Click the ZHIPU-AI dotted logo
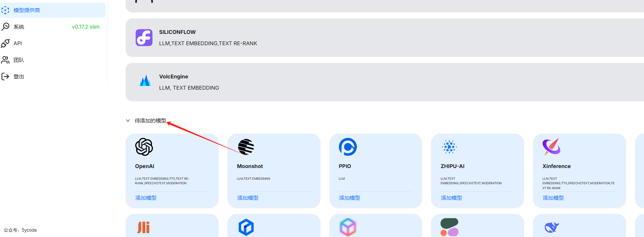 (x=450, y=147)
